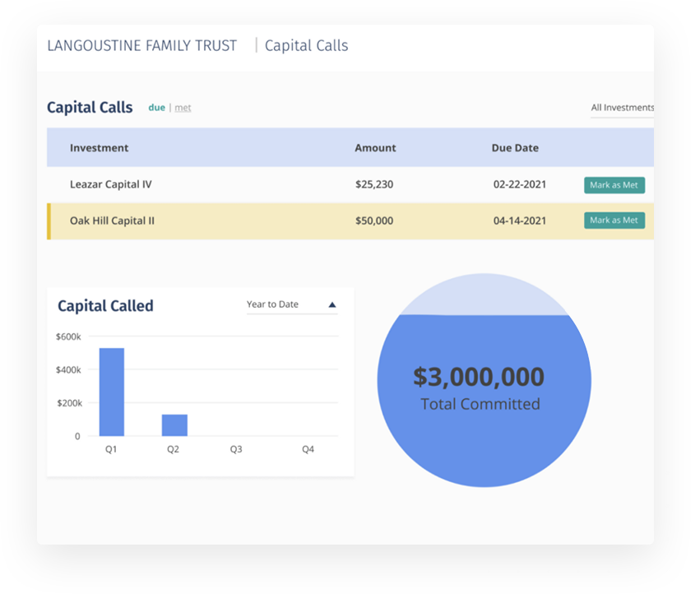The width and height of the screenshot is (700, 594).
Task: Click the Capital Called chart title
Action: [x=105, y=306]
